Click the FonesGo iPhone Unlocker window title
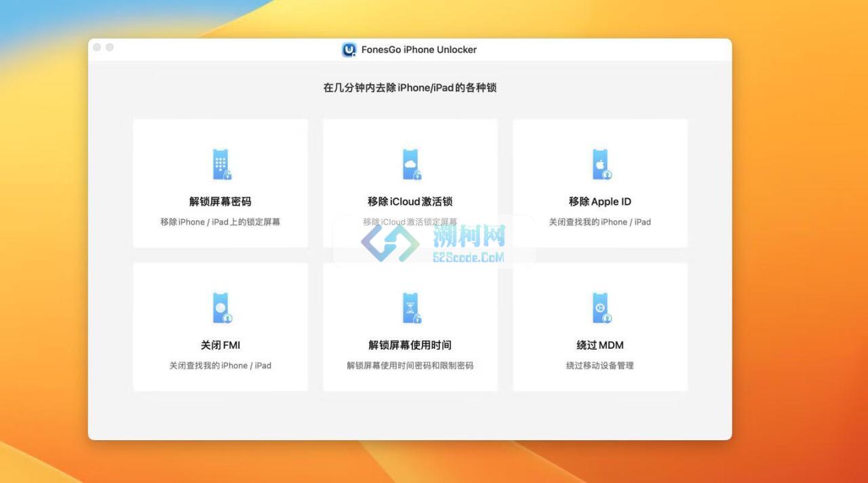The height and width of the screenshot is (483, 868). [419, 50]
